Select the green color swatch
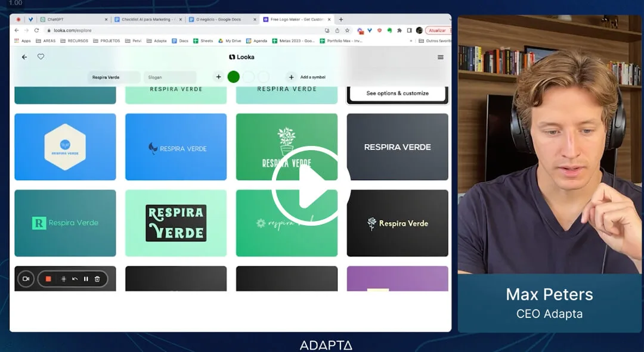The width and height of the screenshot is (644, 352). pos(233,77)
